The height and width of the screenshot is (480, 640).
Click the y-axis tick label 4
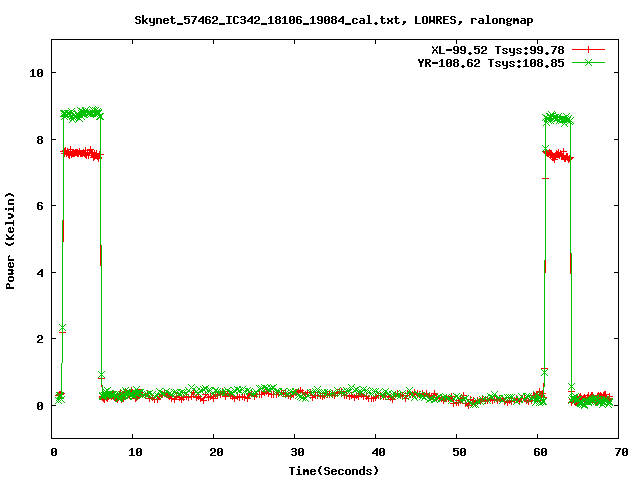(x=40, y=273)
